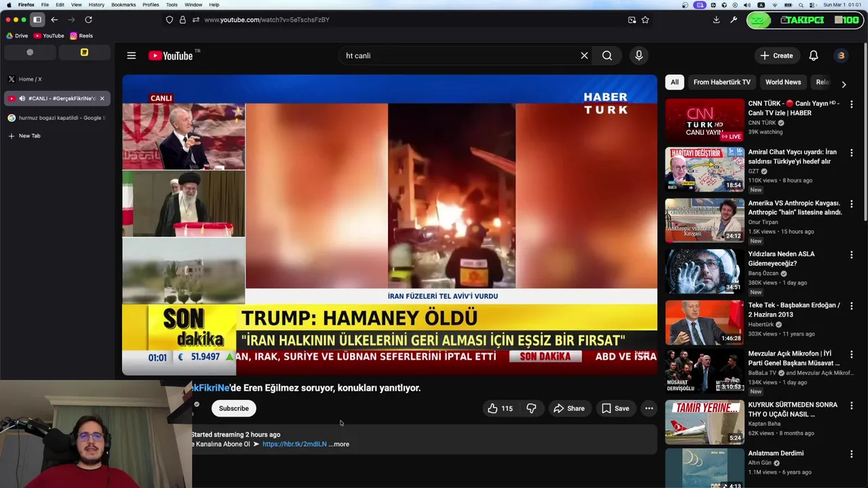The image size is (868, 488).
Task: Open the yellow pinned tab
Action: (x=84, y=52)
